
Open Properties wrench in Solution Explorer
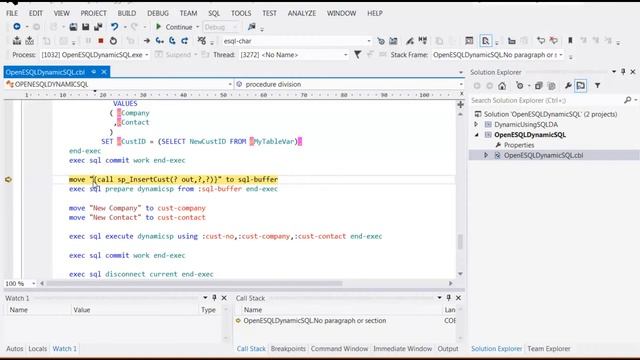point(568,86)
